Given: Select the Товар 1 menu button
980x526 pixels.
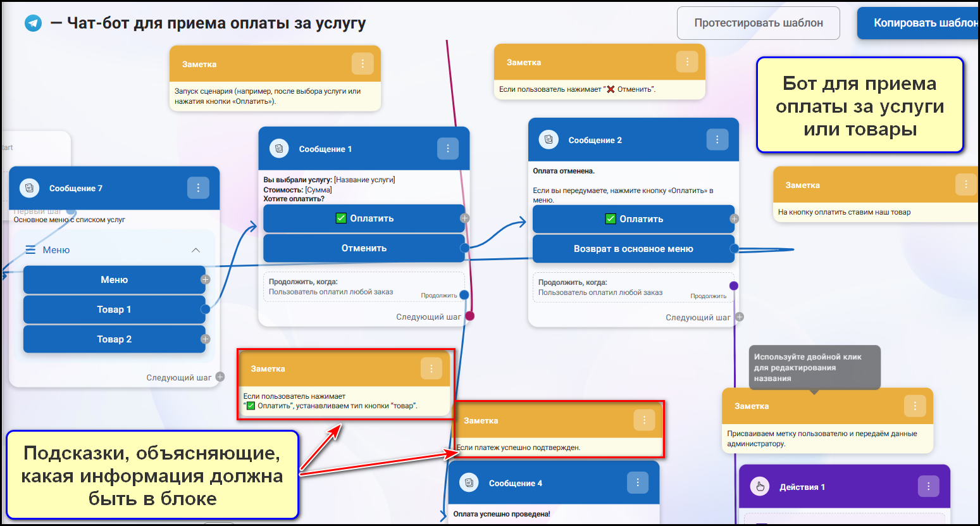Looking at the screenshot, I should coord(114,310).
